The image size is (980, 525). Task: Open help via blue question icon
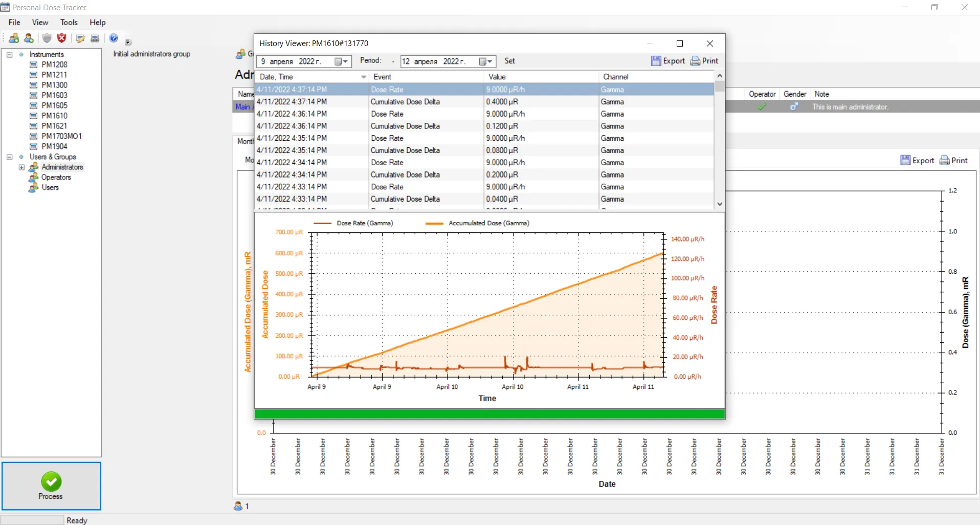point(114,38)
